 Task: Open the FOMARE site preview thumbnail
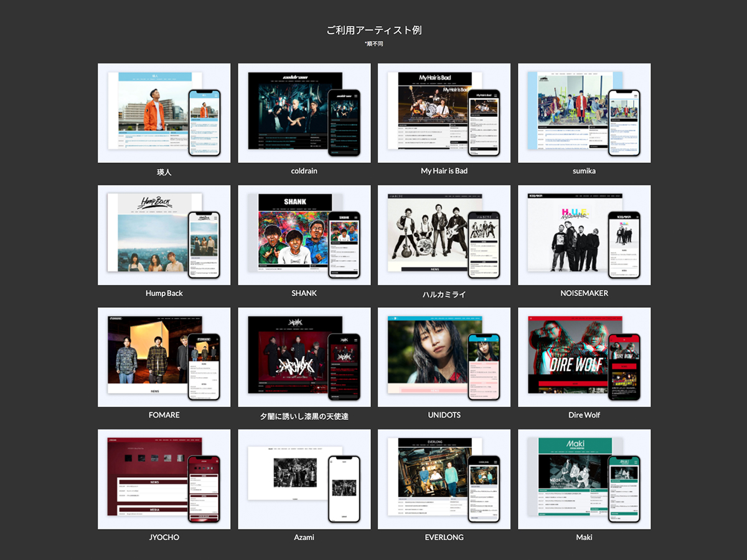pos(164,357)
